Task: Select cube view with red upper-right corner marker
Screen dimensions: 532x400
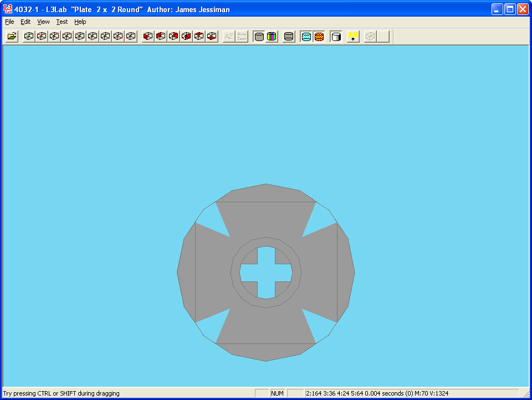Action: 54,37
